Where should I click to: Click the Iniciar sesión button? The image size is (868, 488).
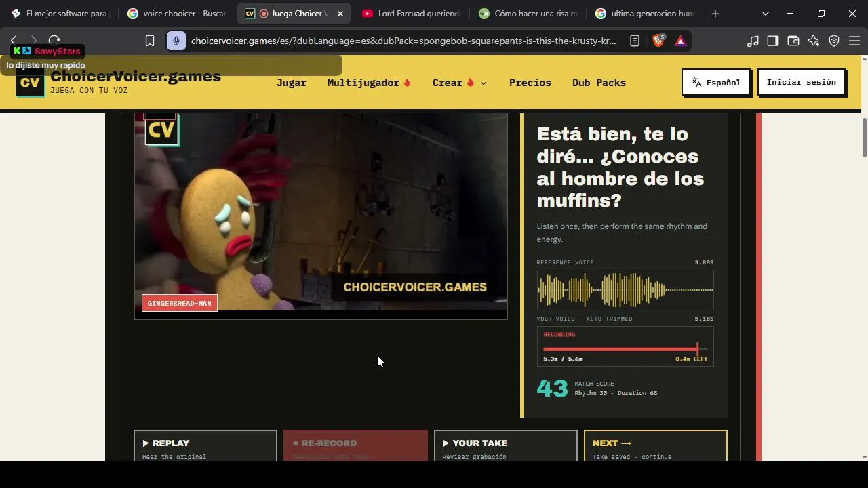click(x=801, y=82)
